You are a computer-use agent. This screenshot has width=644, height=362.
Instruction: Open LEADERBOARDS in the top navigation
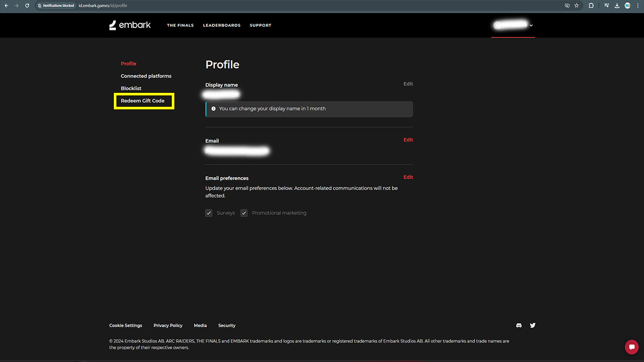(222, 25)
